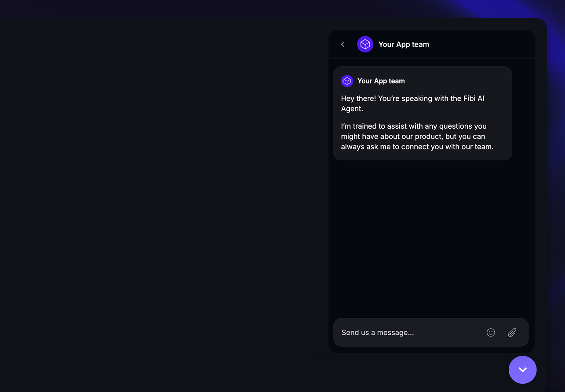Open the emoji picker smiley icon
The width and height of the screenshot is (565, 392).
(x=491, y=333)
